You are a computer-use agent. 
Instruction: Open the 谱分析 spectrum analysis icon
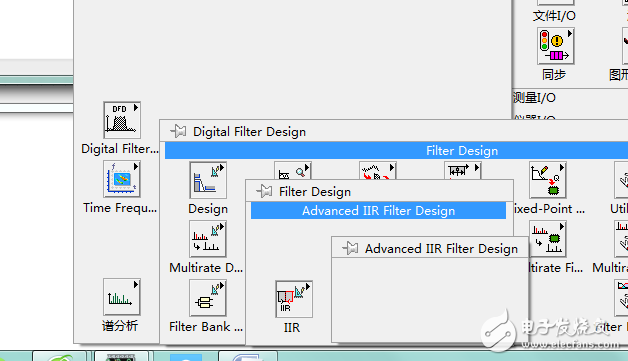tap(122, 296)
